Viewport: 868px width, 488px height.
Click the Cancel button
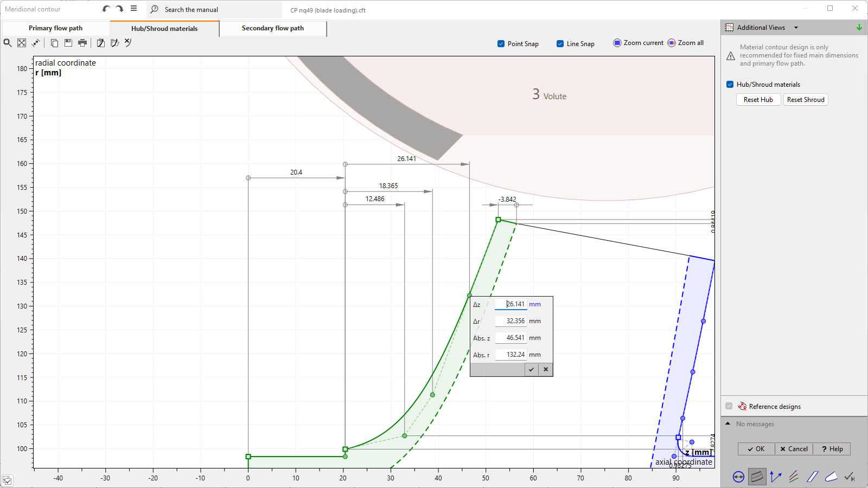[794, 449]
